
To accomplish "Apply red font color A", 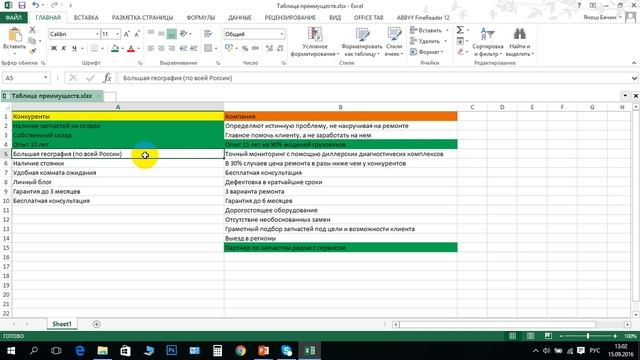I will tap(131, 49).
